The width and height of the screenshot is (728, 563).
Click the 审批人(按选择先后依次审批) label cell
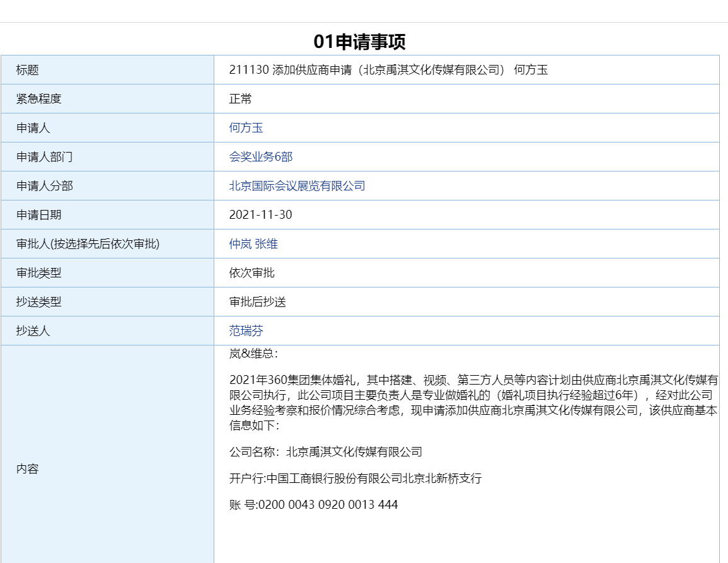point(88,244)
